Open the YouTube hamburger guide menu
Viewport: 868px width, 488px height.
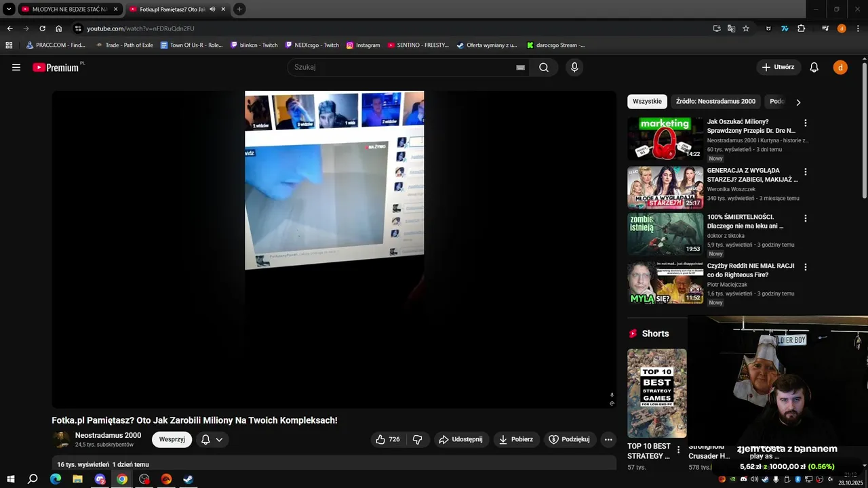(x=16, y=67)
